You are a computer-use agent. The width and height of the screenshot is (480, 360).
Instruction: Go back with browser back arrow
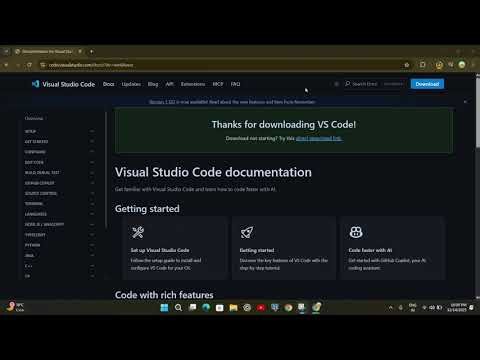click(x=6, y=65)
